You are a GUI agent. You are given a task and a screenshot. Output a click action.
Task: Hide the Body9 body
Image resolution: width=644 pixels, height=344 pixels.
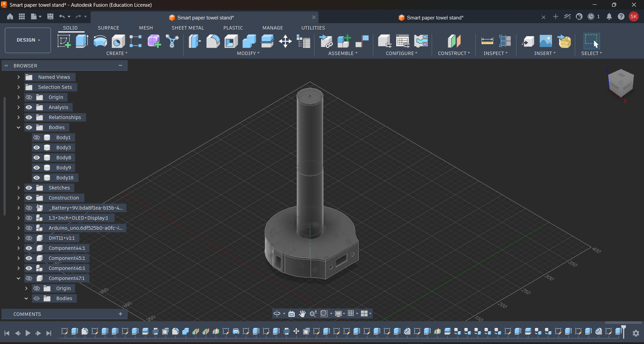click(37, 168)
